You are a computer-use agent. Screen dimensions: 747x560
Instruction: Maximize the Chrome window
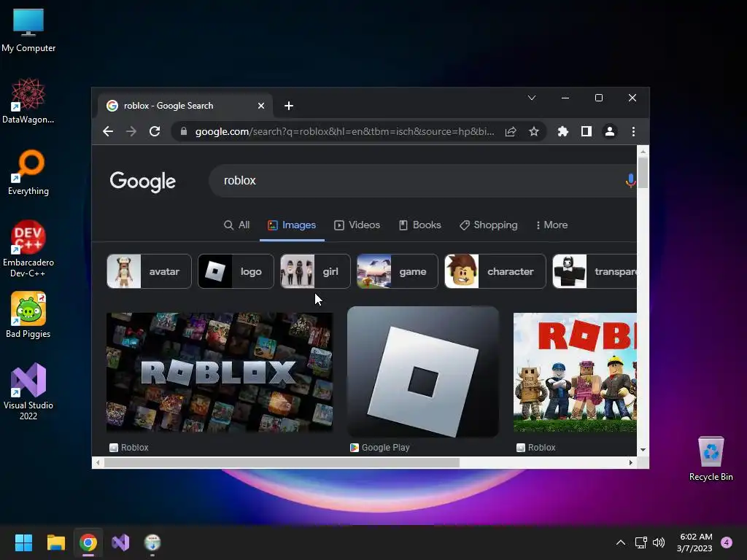tap(599, 98)
